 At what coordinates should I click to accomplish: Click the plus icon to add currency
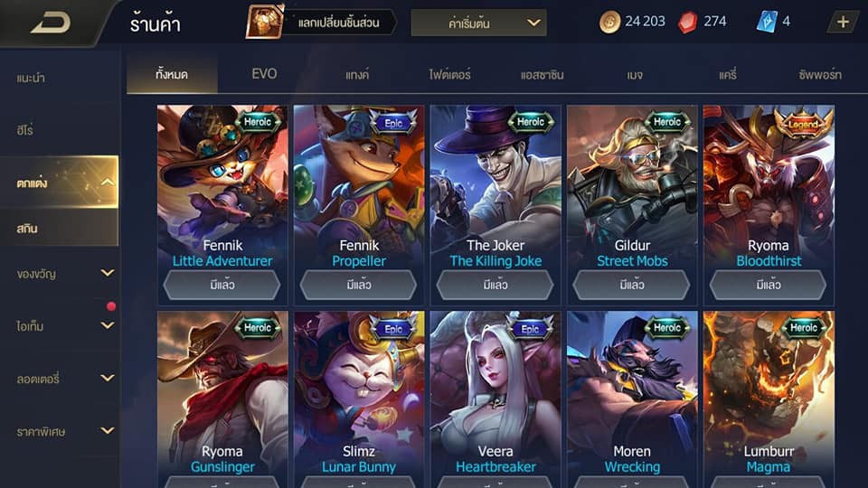843,22
